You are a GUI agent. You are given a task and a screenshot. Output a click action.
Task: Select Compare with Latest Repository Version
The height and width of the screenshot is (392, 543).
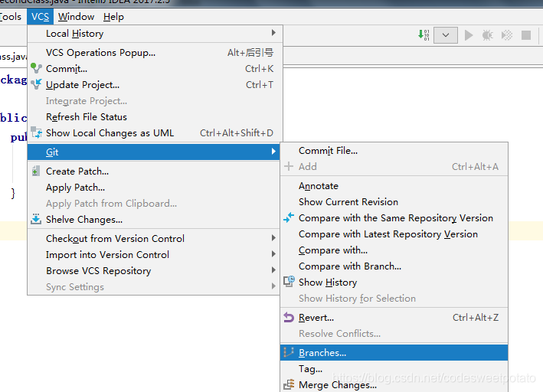point(394,234)
